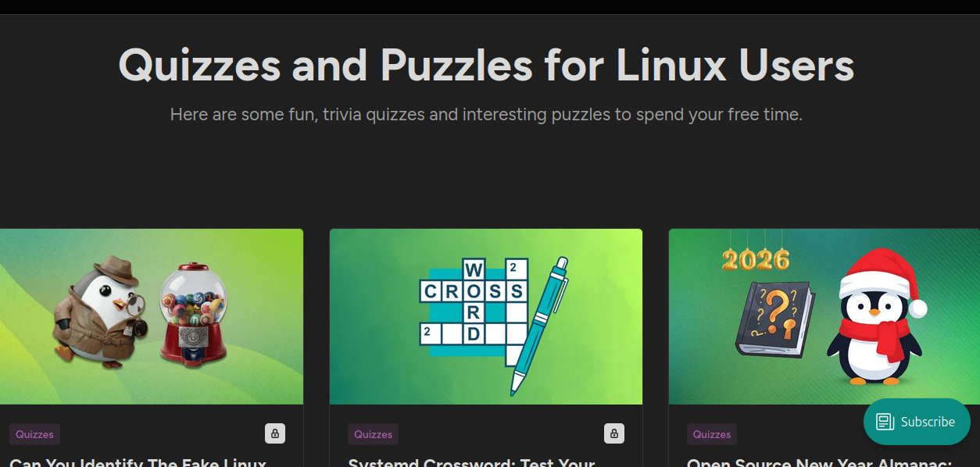Open the 'Open Source New Year Almanac' article title
Image resolution: width=980 pixels, height=467 pixels.
818,462
